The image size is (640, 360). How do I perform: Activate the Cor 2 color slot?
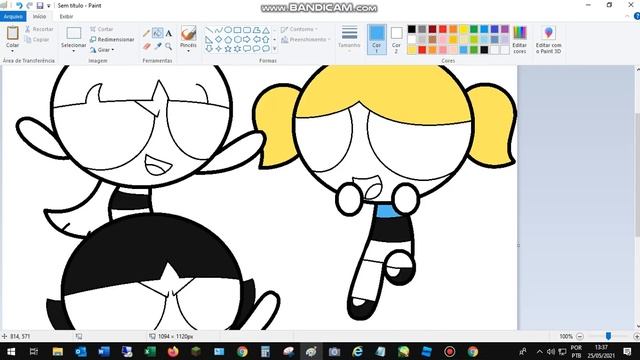point(396,39)
